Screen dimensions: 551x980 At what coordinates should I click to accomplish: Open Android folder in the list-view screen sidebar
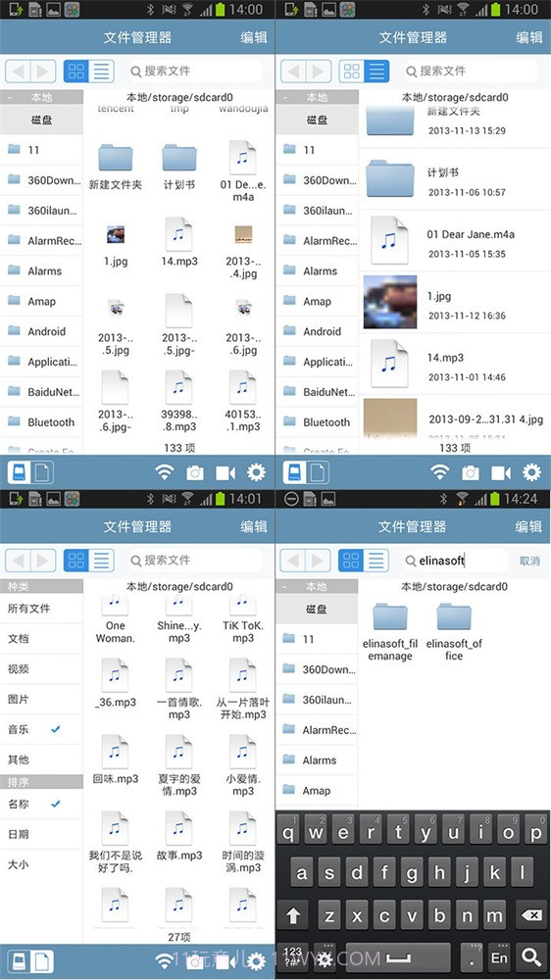click(317, 331)
